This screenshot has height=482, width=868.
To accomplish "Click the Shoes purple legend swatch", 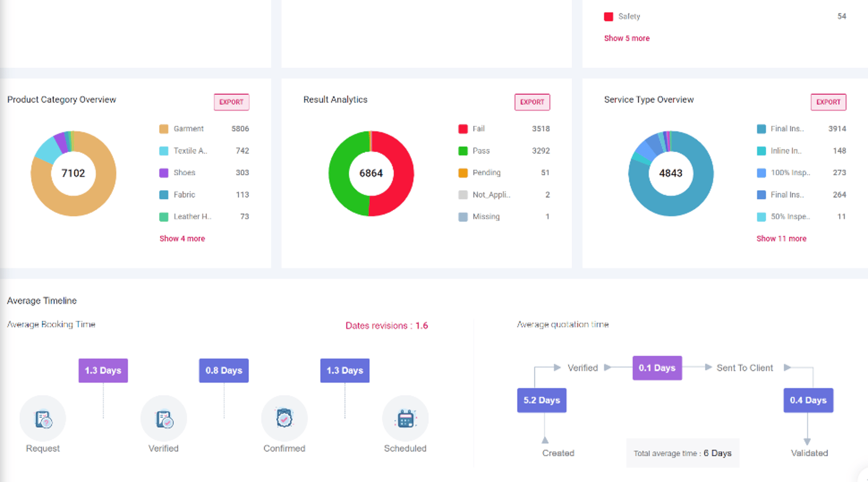I will (x=164, y=173).
